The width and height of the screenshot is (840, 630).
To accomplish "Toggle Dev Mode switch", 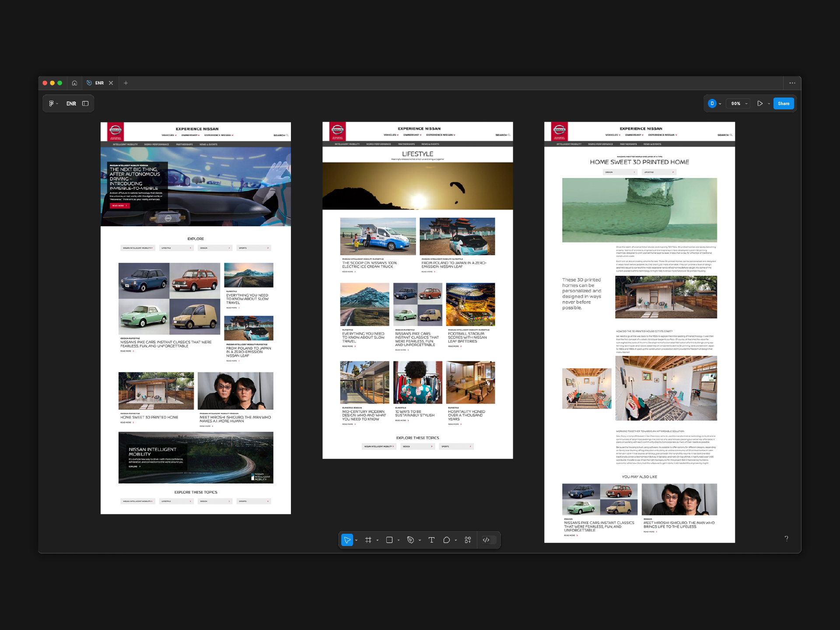I will (489, 540).
